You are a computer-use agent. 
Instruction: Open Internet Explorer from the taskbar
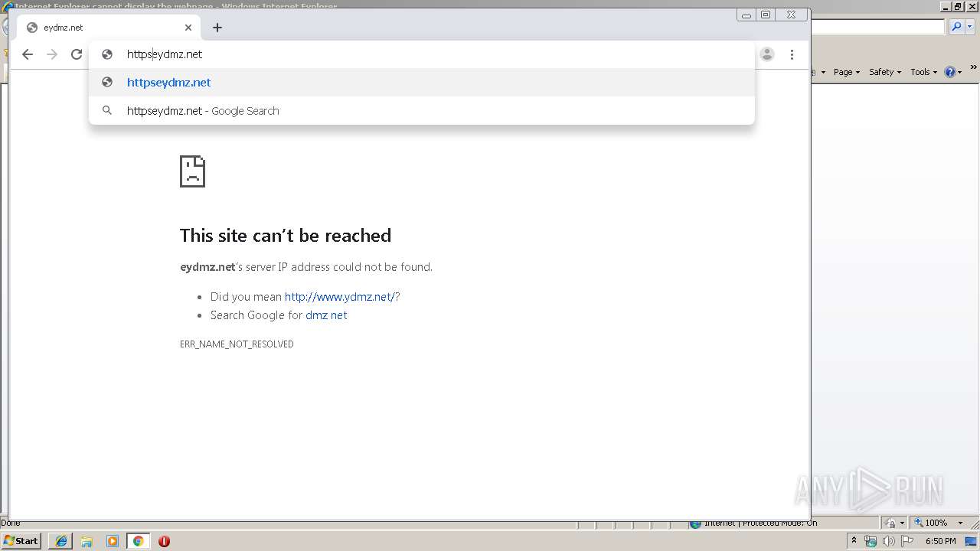61,541
